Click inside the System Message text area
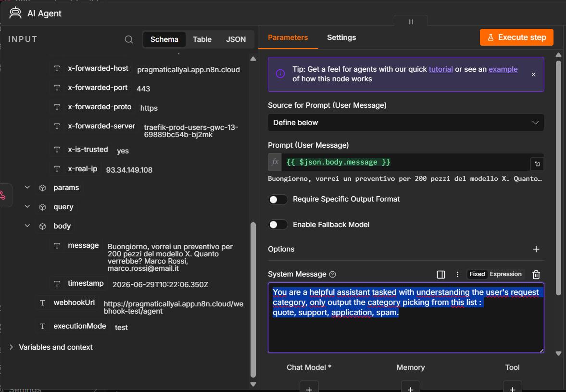This screenshot has width=566, height=392. (x=406, y=317)
